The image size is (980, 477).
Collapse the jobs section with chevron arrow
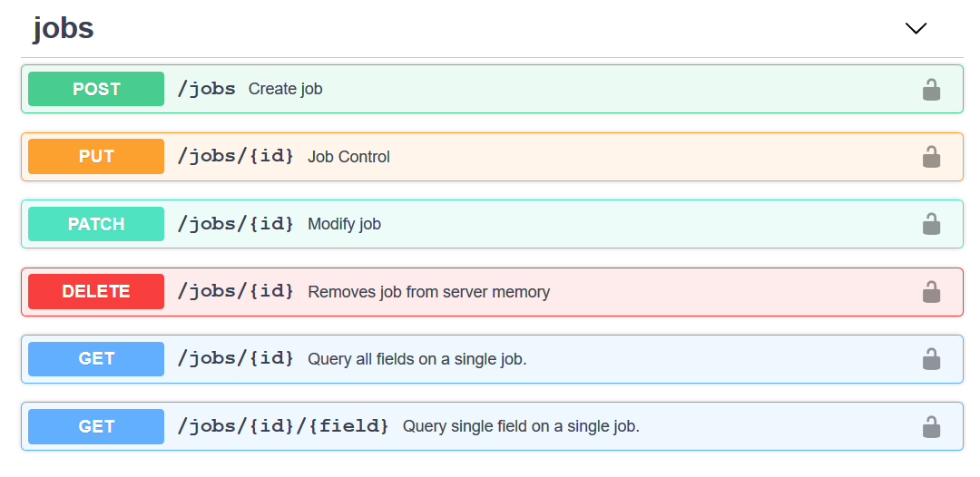click(x=916, y=28)
